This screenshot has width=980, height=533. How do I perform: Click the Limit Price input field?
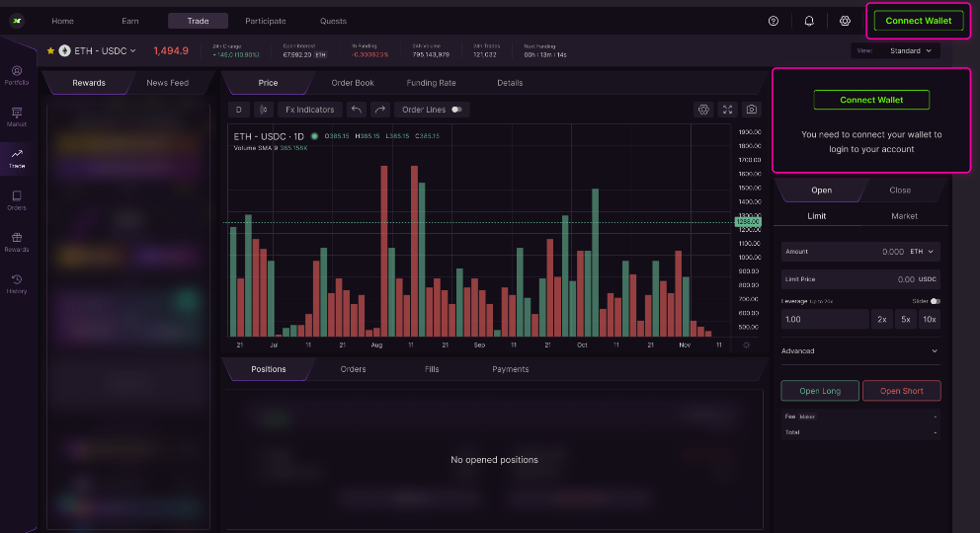(860, 279)
